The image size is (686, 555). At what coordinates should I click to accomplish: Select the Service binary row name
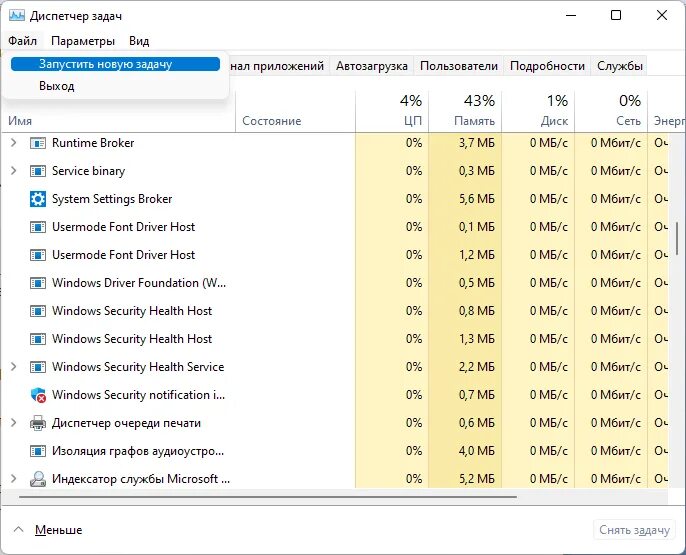coord(89,171)
